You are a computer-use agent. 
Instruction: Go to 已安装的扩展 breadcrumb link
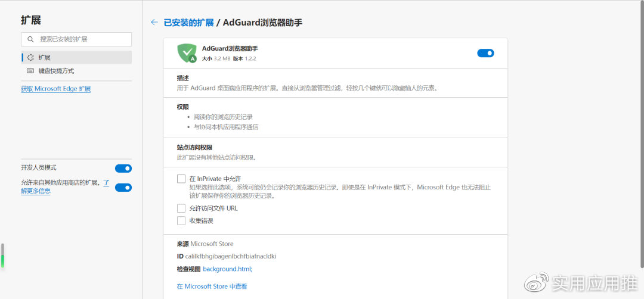188,23
